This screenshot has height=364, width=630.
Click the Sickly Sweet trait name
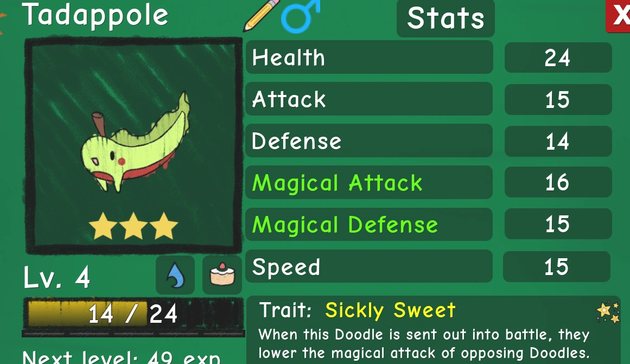tap(390, 310)
